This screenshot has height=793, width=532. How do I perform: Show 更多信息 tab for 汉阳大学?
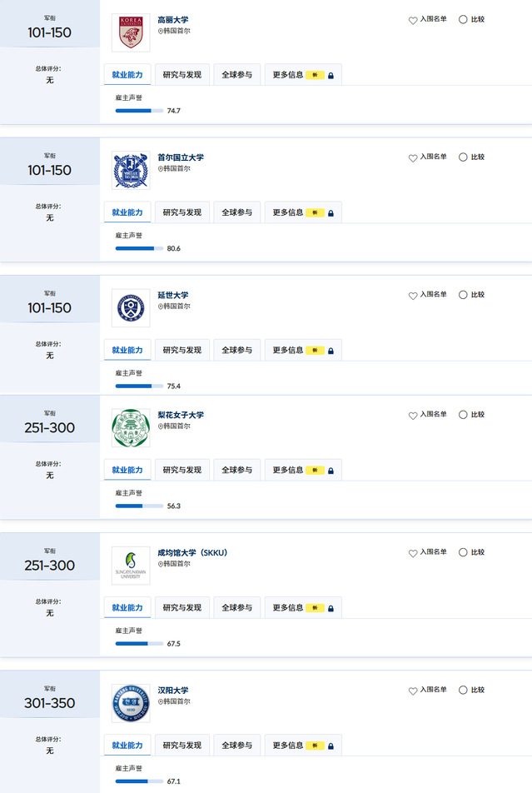[302, 745]
